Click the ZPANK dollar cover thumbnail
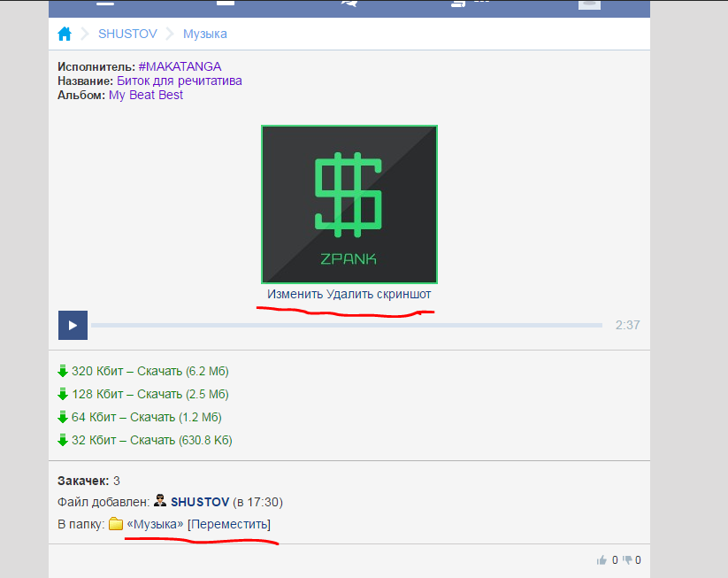728x578 pixels. (349, 204)
